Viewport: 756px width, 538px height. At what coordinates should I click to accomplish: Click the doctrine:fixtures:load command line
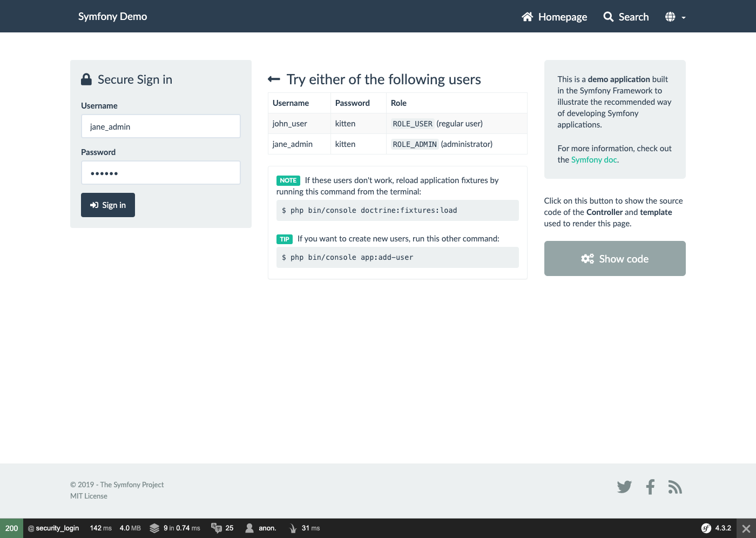pyautogui.click(x=397, y=211)
